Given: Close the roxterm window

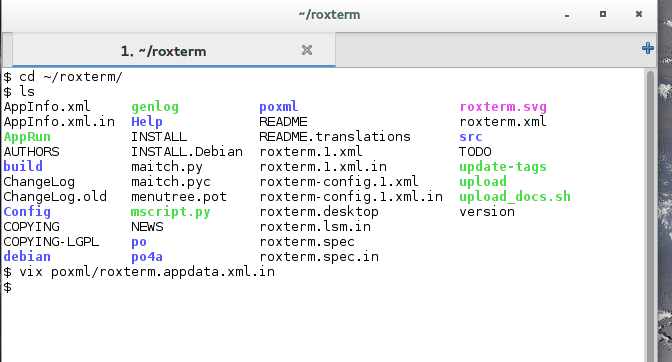Looking at the screenshot, I should (639, 14).
